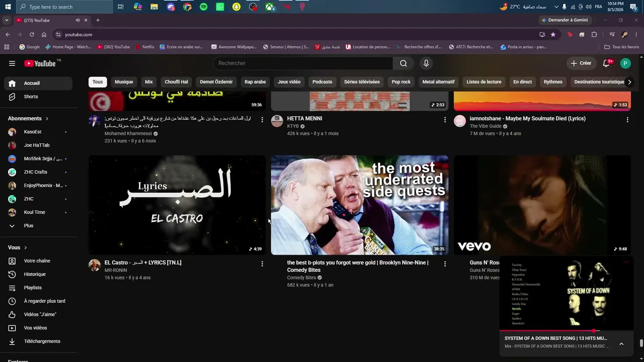Open Votre chaîne in the sidebar
644x362 pixels.
[38, 261]
